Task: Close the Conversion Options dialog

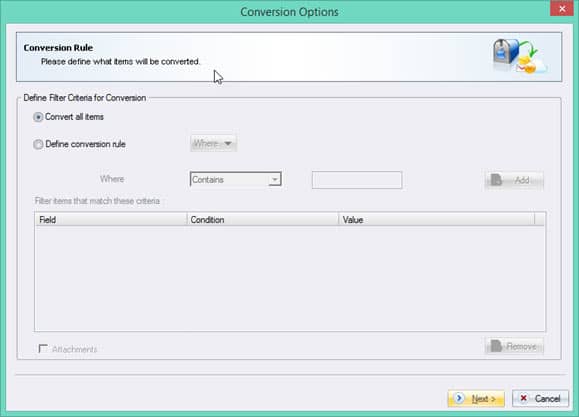Action: (562, 8)
